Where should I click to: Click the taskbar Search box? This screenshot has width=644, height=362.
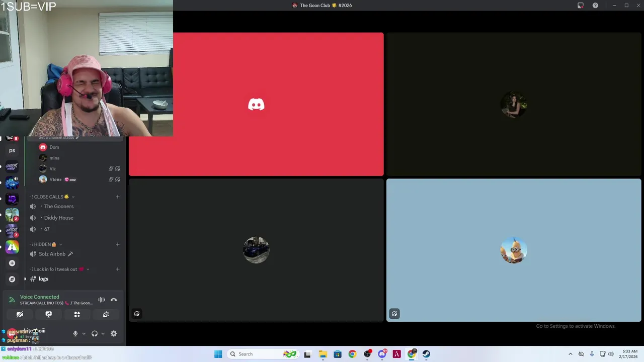tap(263, 354)
